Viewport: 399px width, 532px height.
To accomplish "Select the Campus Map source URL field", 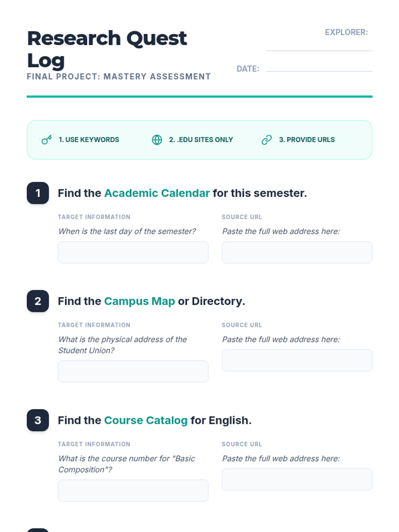I will (297, 360).
